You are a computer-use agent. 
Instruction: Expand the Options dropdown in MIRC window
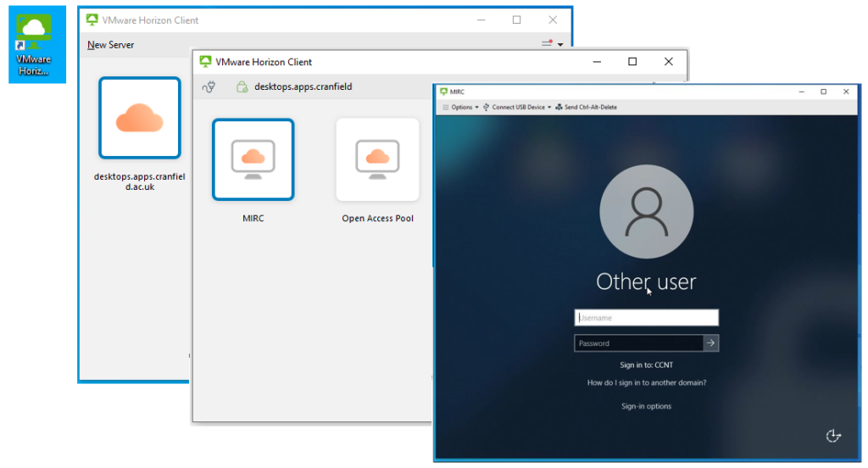pos(461,108)
